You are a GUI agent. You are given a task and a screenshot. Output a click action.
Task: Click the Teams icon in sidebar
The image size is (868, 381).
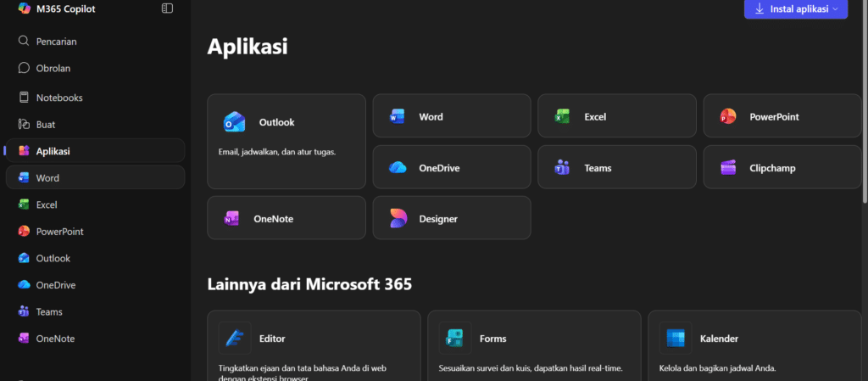[23, 311]
